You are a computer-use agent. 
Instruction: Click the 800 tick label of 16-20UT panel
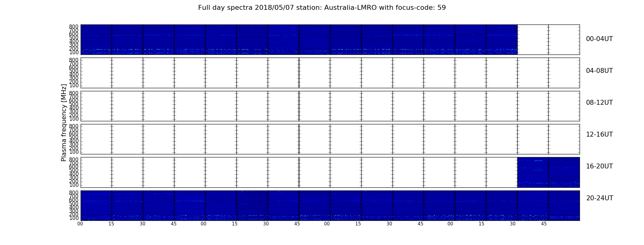pyautogui.click(x=74, y=160)
